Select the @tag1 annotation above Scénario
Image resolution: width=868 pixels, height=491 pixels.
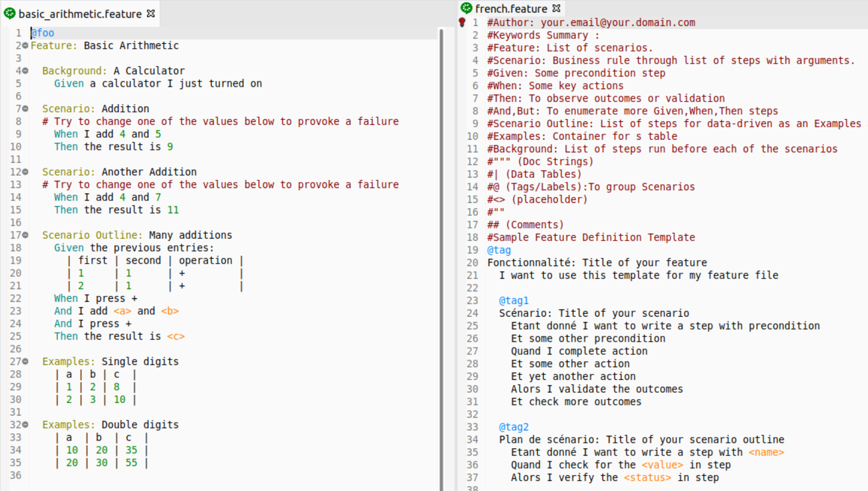click(514, 300)
